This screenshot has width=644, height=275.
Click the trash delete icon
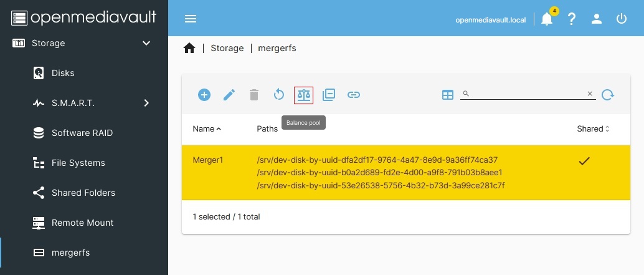254,95
